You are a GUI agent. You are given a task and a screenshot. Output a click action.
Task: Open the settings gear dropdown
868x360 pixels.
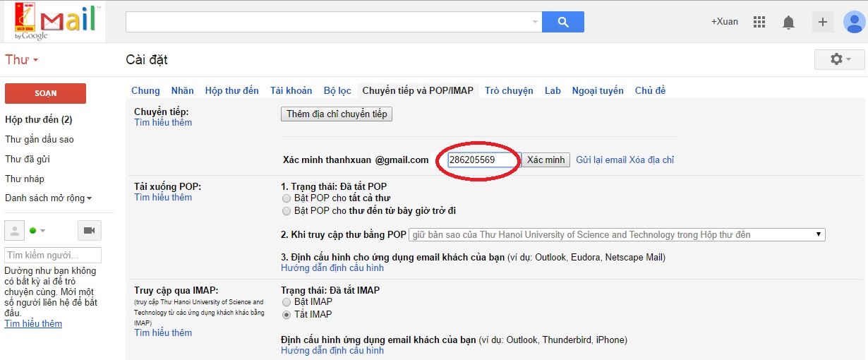click(840, 59)
